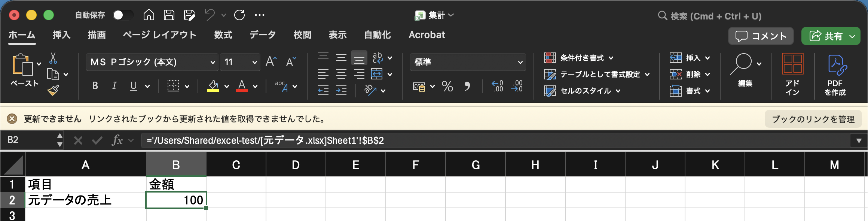The width and height of the screenshot is (868, 221).
Task: Click the Redo circular arrow icon
Action: click(x=239, y=15)
